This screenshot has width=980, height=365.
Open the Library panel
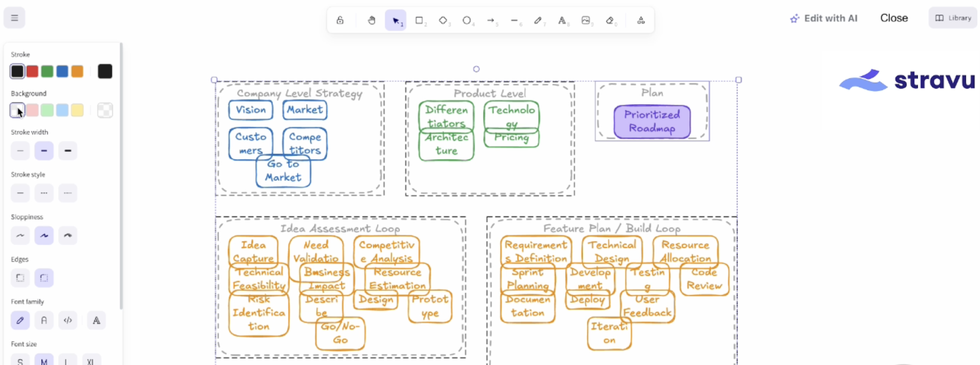pyautogui.click(x=953, y=18)
